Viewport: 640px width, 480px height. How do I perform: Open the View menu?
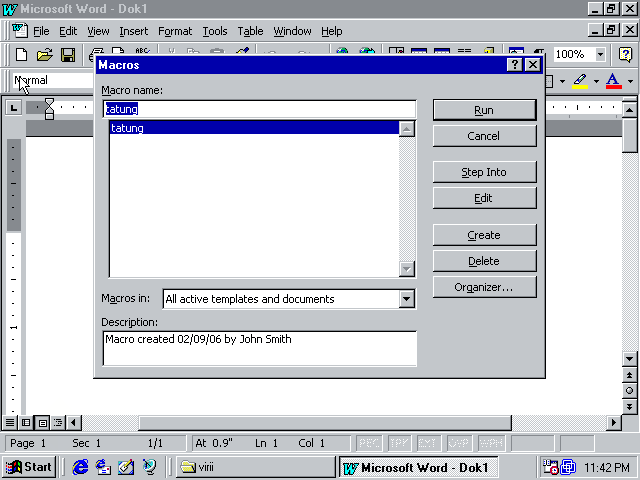(x=98, y=31)
